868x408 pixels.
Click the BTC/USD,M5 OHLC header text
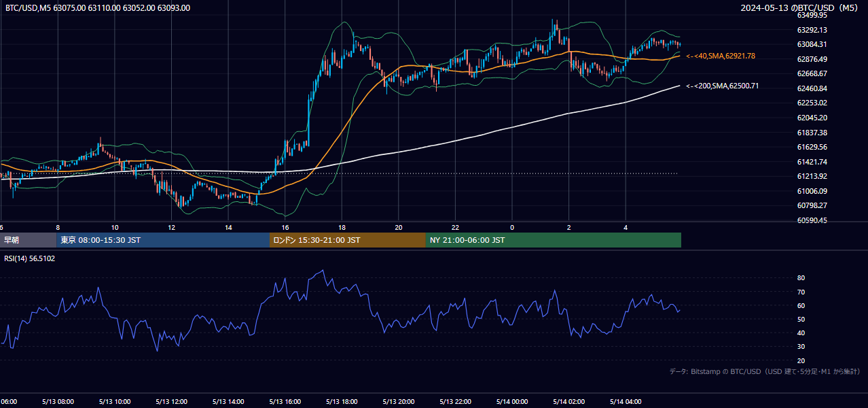click(98, 8)
